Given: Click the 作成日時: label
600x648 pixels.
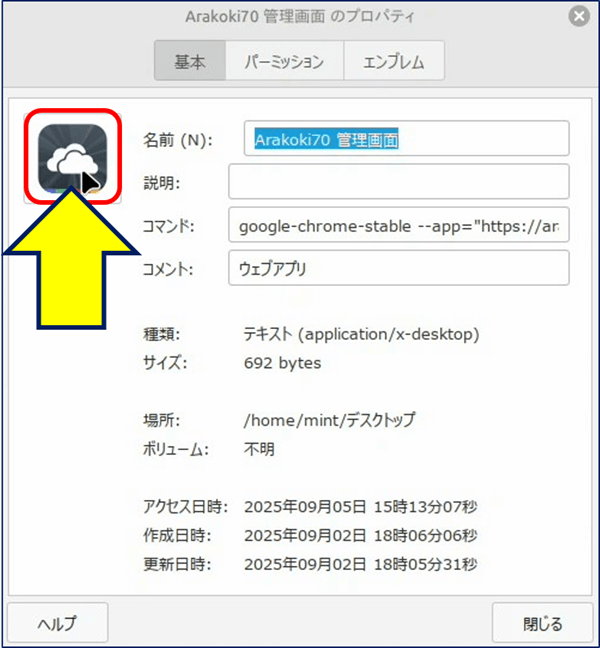Looking at the screenshot, I should click(178, 536).
